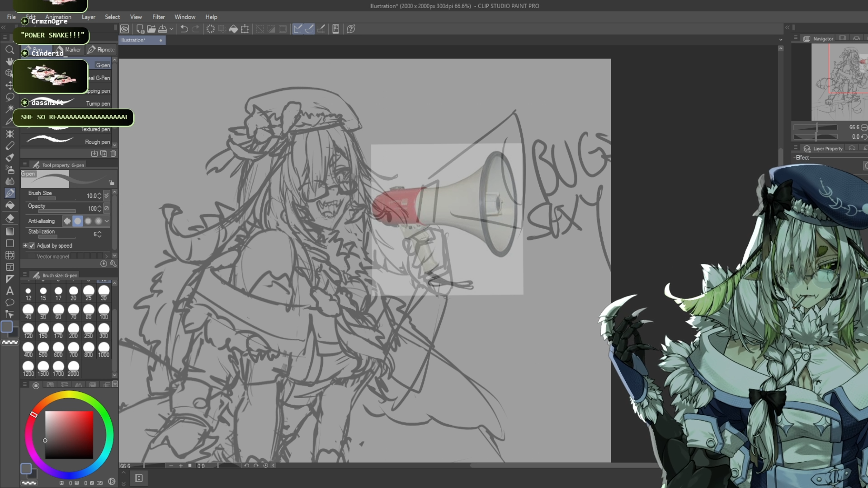
Task: Open the Filter menu
Action: pos(158,17)
